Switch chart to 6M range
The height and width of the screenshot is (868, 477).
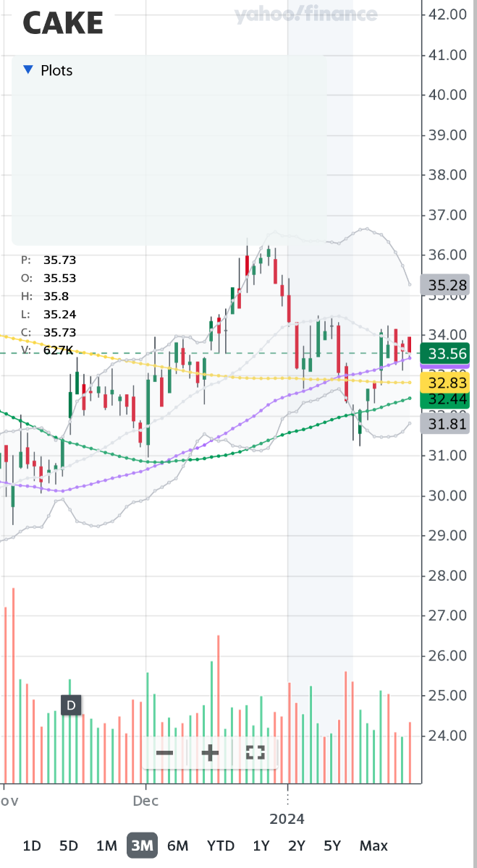tap(177, 846)
